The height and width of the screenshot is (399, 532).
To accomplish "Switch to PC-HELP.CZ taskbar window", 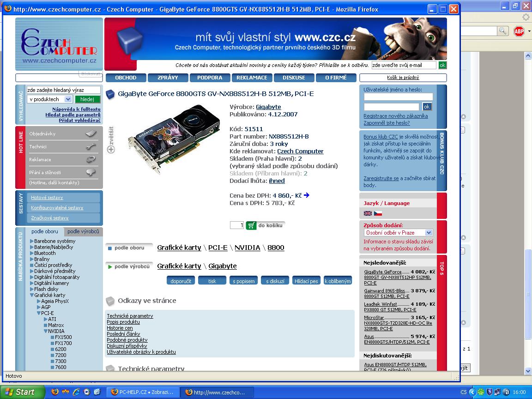I will pos(143,392).
